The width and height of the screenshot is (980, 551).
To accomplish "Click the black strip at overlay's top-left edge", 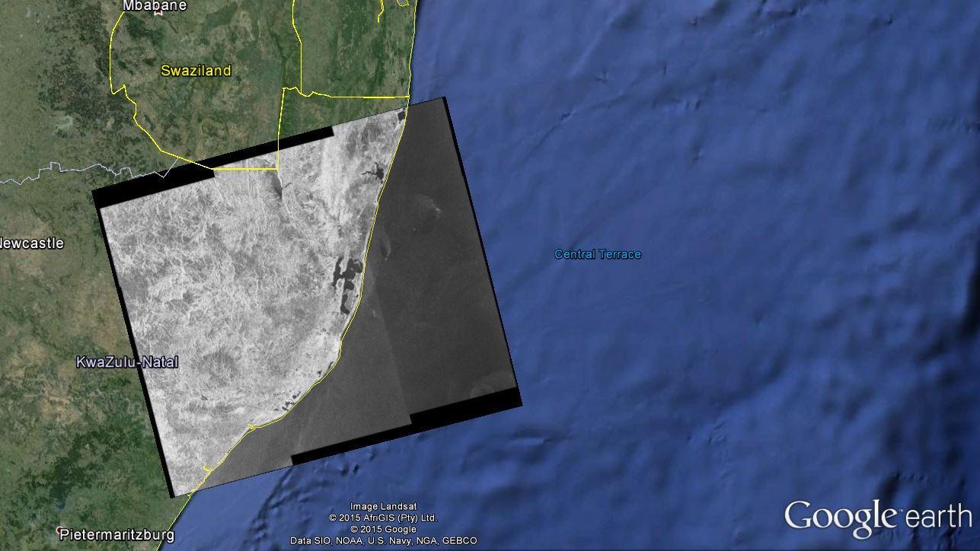I will [152, 185].
